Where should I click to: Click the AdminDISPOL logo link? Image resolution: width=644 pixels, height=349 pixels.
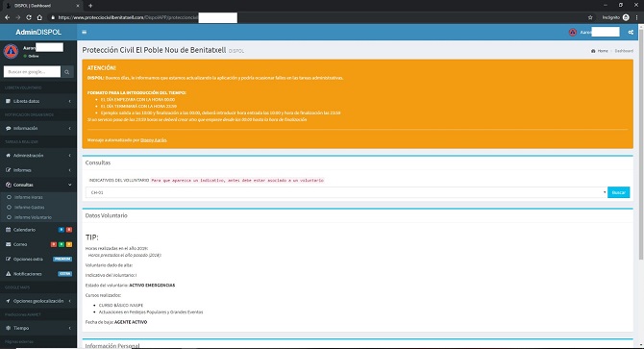(x=38, y=32)
